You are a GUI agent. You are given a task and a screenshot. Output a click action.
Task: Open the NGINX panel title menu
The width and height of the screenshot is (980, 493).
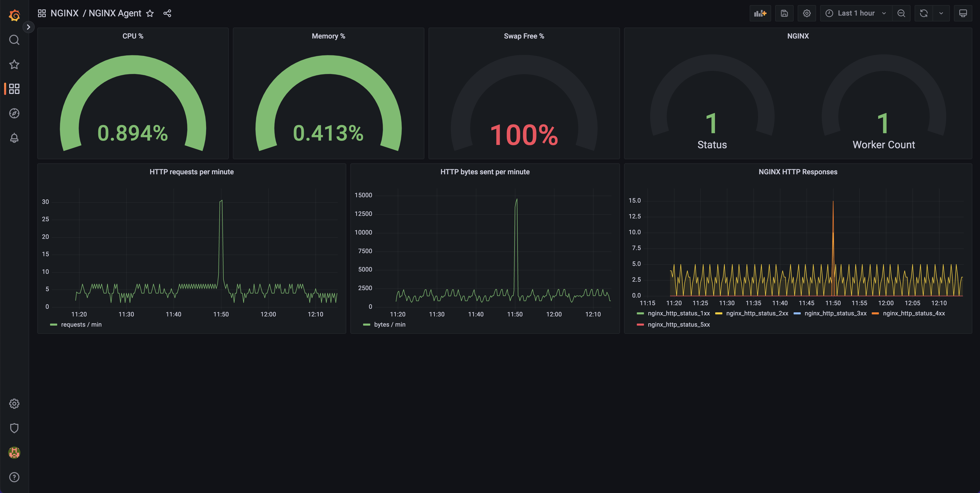(798, 36)
